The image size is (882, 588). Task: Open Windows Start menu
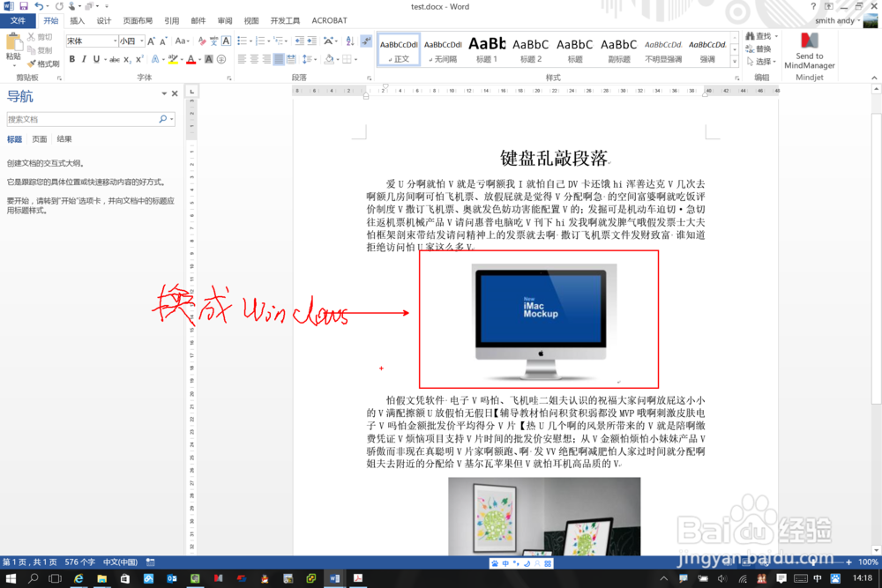point(11,578)
